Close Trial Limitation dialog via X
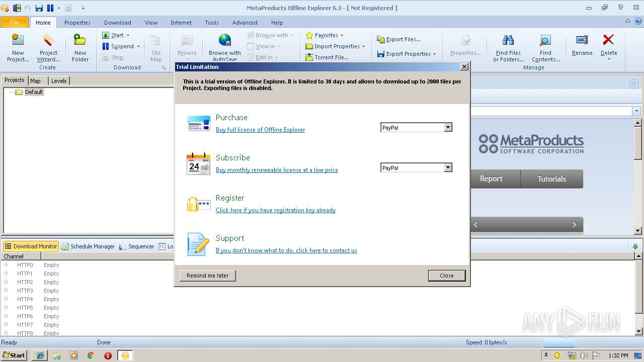Viewport: 644px width, 362px height. pos(464,67)
